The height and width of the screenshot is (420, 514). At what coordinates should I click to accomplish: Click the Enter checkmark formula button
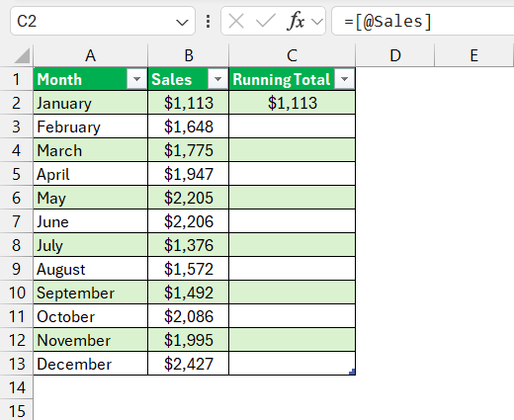[x=266, y=22]
